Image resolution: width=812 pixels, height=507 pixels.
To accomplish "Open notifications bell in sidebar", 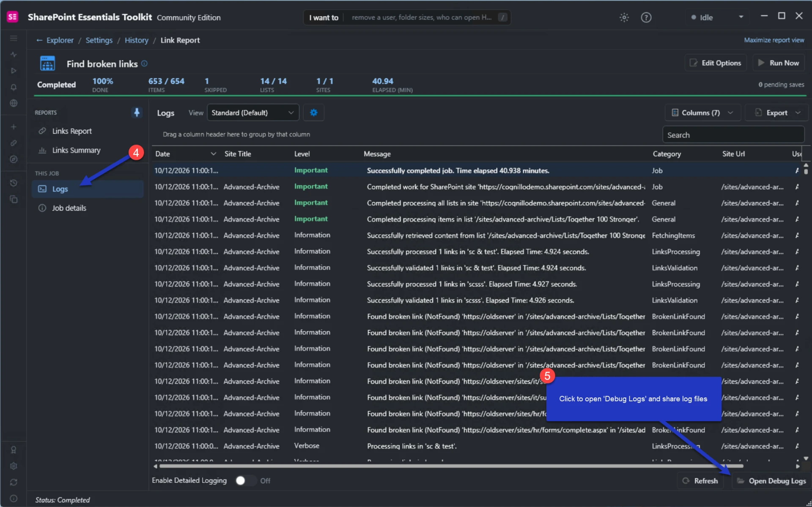I will (14, 87).
